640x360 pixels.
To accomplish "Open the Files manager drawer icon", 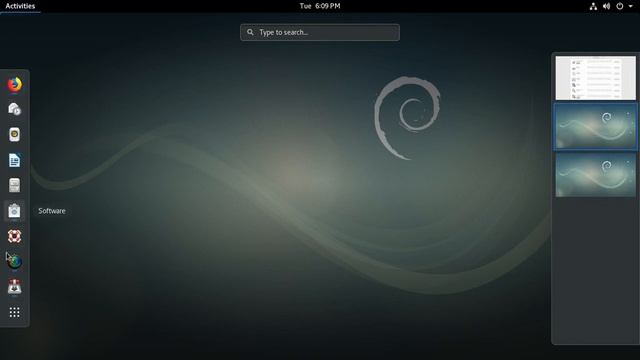I will [x=15, y=185].
